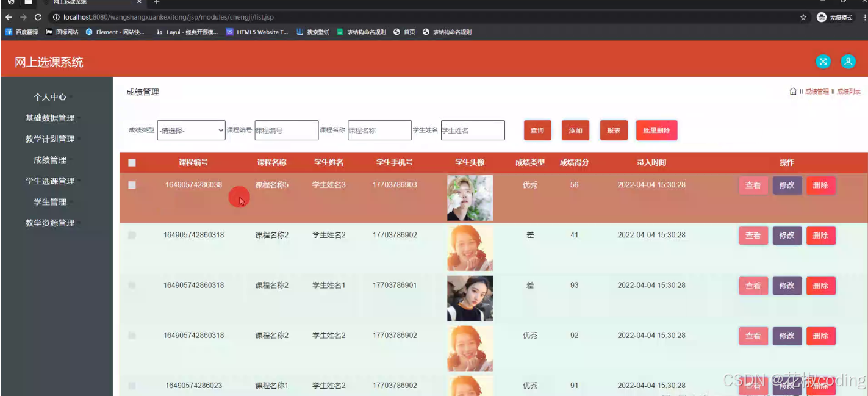Open the 成绩类型 dropdown
The width and height of the screenshot is (868, 396).
pos(192,130)
